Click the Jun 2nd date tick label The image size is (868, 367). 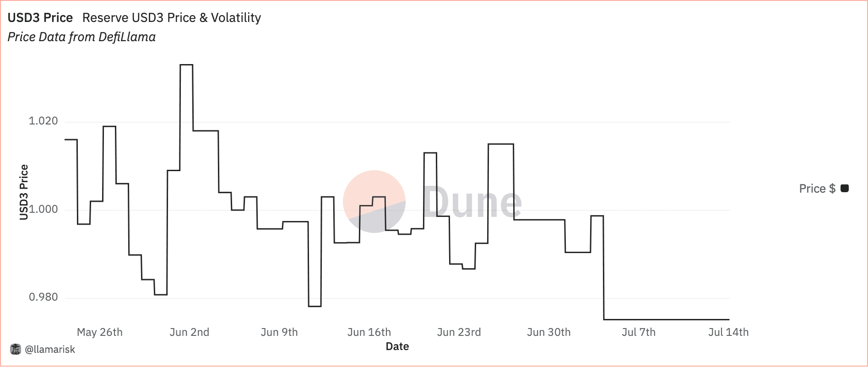coord(189,332)
